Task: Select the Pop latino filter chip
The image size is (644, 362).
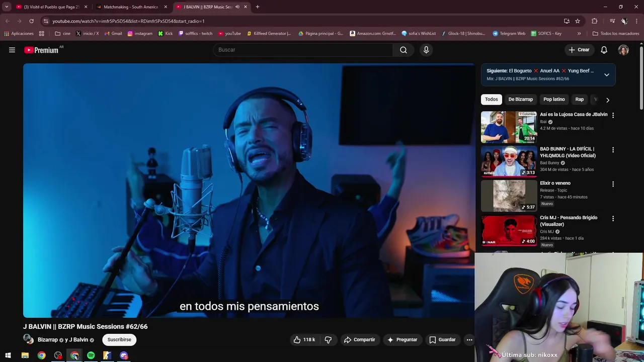Action: coord(554,100)
